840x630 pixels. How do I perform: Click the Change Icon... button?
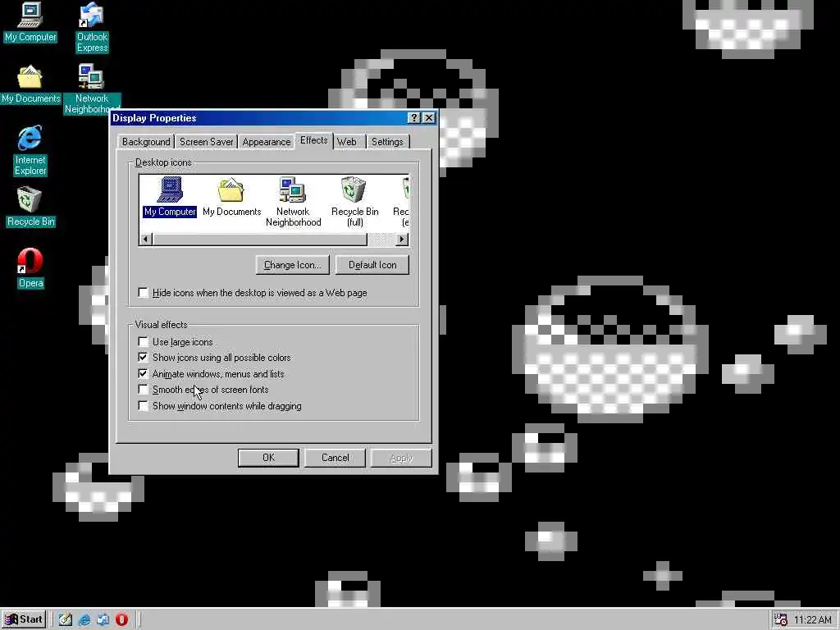293,265
